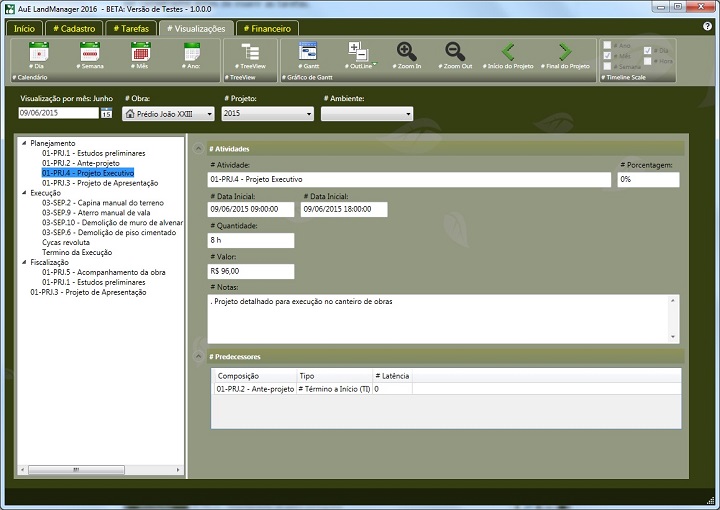Open the Obra dropdown Prédio João XXIII
This screenshot has width=720, height=510.
click(x=168, y=114)
